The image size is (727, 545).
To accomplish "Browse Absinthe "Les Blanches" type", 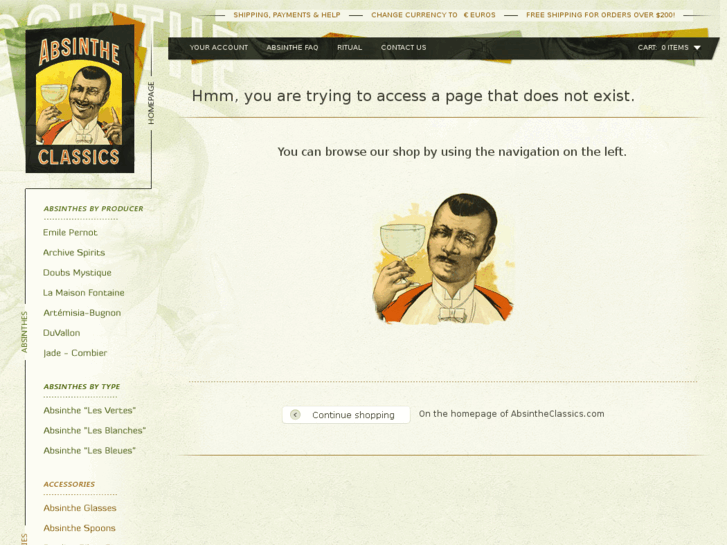I will click(95, 430).
